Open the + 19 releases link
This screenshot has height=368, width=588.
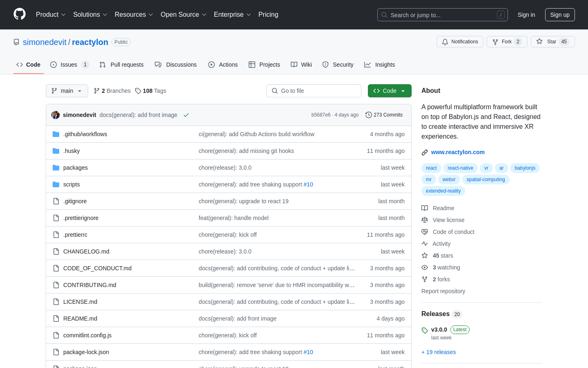(x=439, y=352)
